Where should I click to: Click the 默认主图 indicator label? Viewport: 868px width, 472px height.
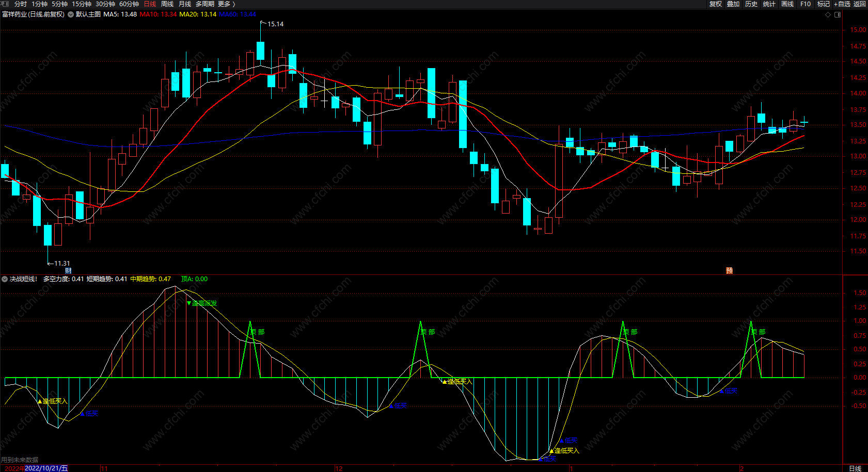coord(88,14)
